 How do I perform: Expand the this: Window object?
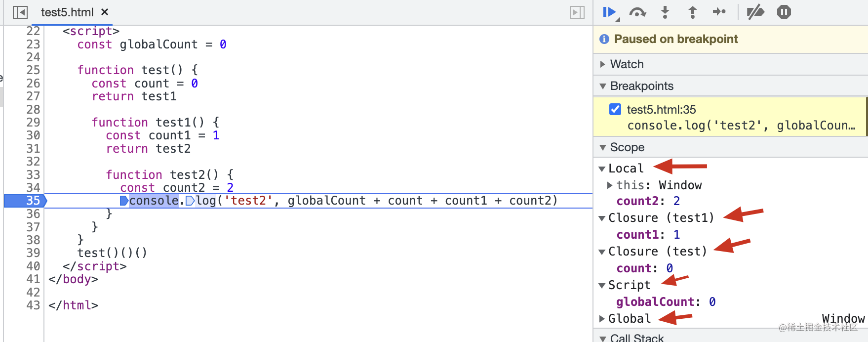610,185
